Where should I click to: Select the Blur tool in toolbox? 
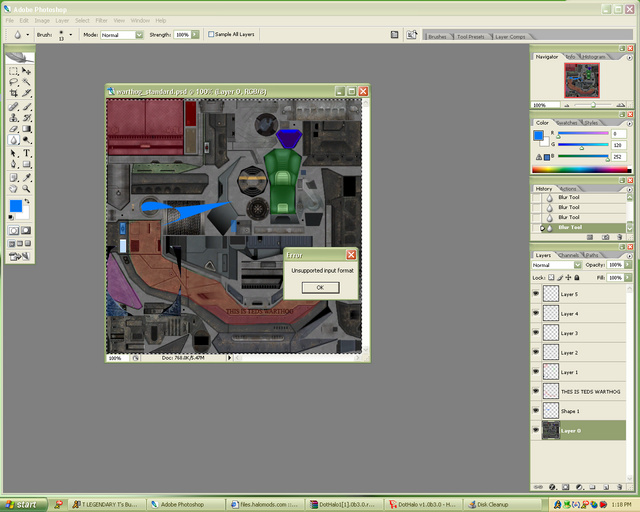[x=13, y=140]
